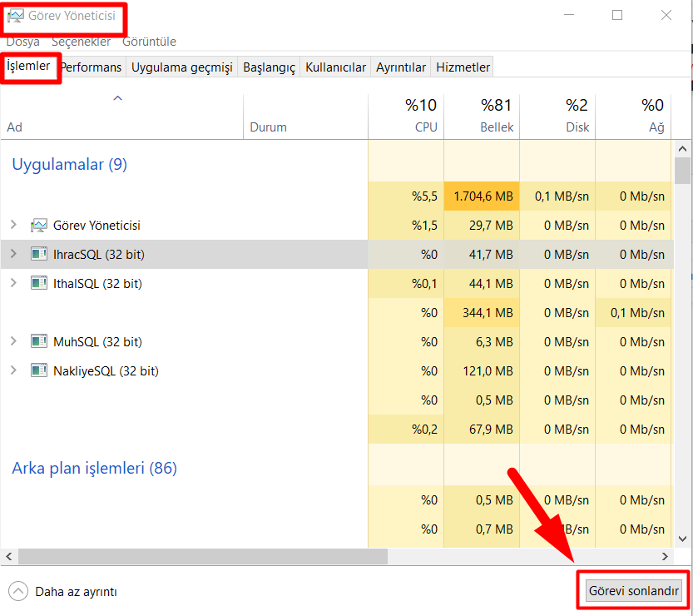This screenshot has height=616, width=693.
Task: Click the horizontal scrollbar right arrow
Action: [x=666, y=556]
